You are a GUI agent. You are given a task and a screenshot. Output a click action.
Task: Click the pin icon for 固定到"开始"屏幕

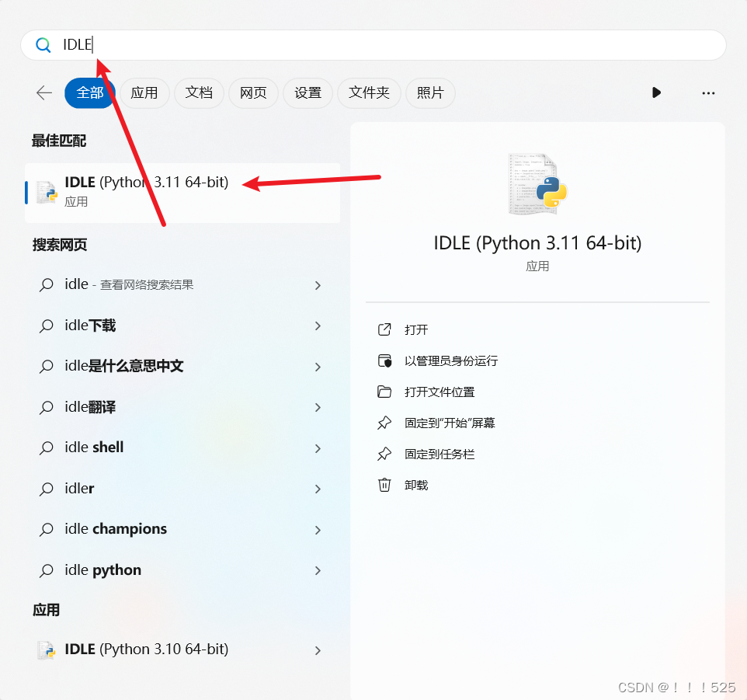[x=384, y=423]
